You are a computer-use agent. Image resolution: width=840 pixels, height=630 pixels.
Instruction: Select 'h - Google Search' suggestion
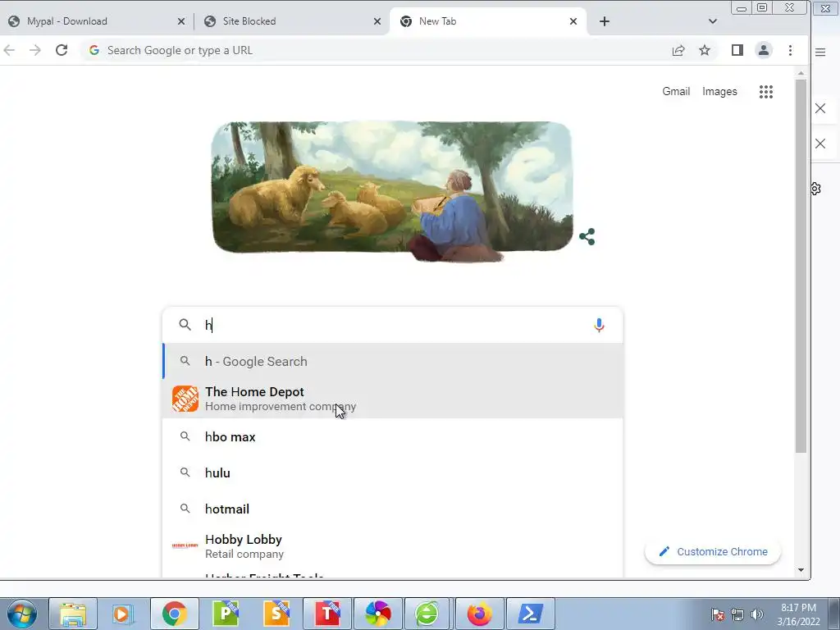tap(393, 362)
